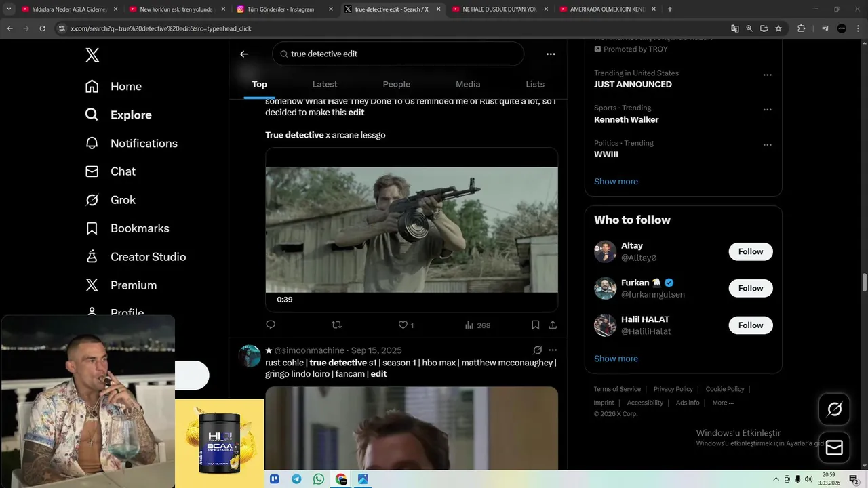Click back arrow beside search box

(x=244, y=54)
